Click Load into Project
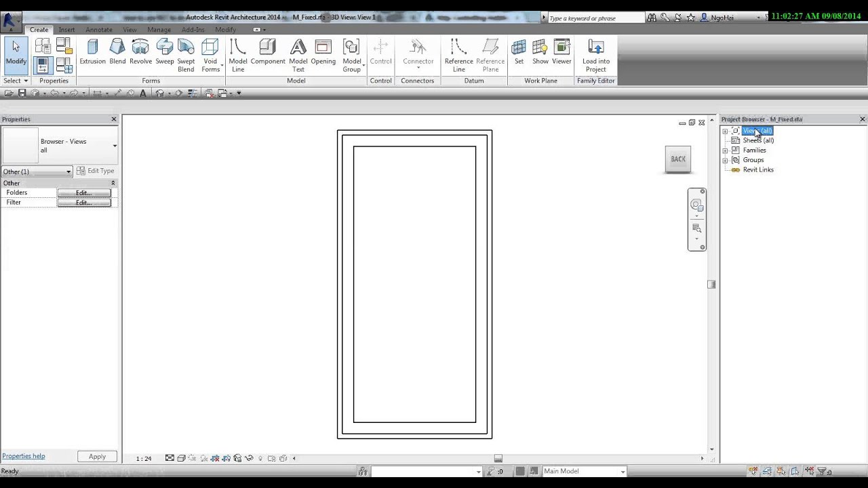 click(595, 56)
